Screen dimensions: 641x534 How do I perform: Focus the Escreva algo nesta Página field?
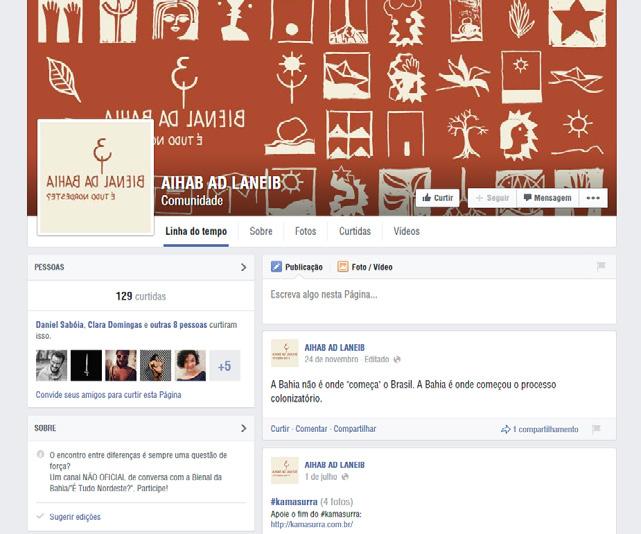439,301
